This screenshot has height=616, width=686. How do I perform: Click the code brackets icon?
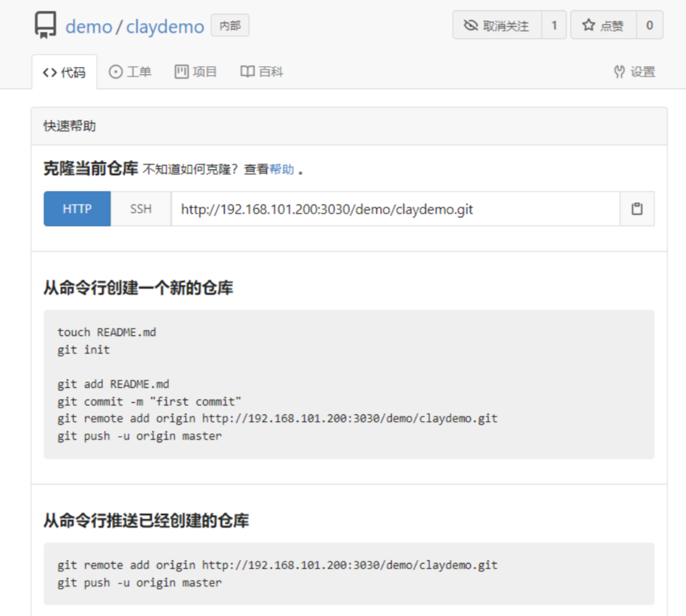(x=49, y=73)
